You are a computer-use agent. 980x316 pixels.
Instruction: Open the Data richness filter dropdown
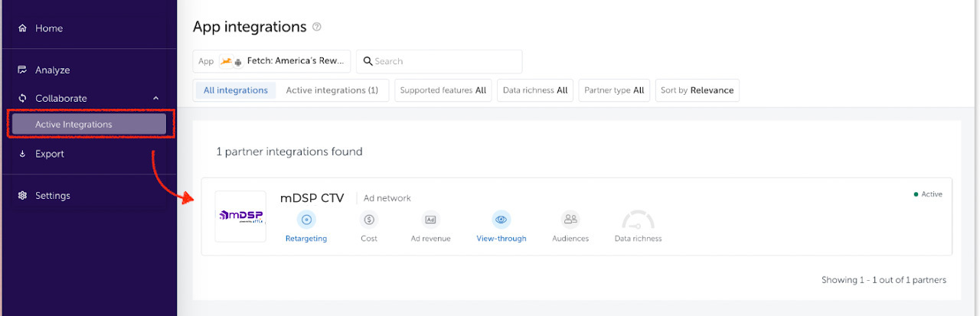[x=534, y=90]
